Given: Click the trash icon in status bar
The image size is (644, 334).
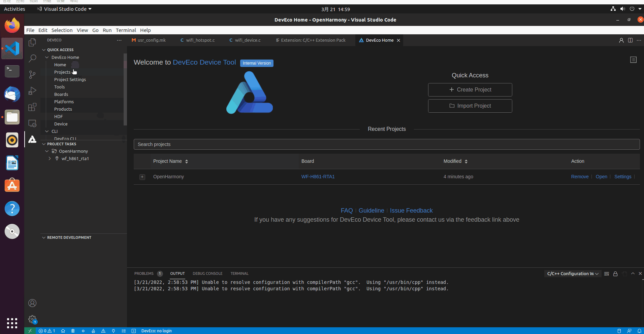Looking at the screenshot, I should [x=73, y=331].
